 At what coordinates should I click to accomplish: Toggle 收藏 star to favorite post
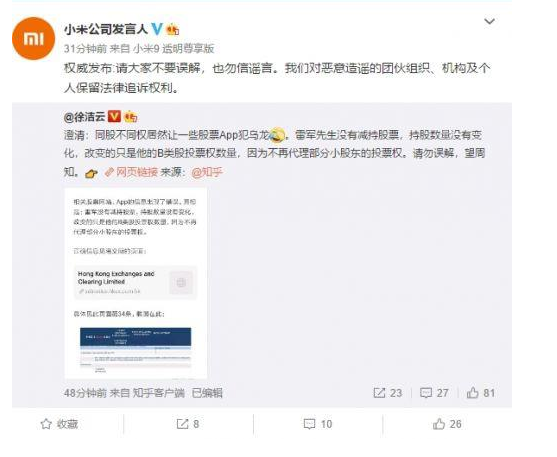[x=59, y=424]
